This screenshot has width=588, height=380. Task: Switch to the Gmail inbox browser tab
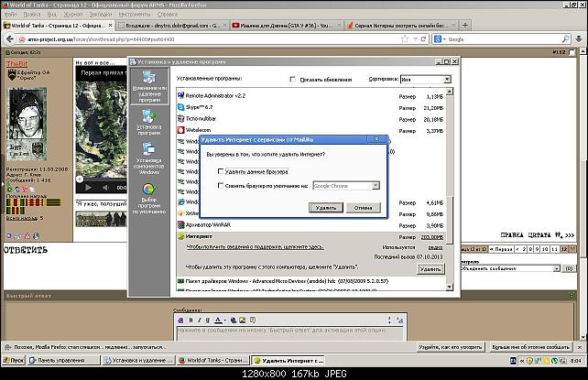172,26
